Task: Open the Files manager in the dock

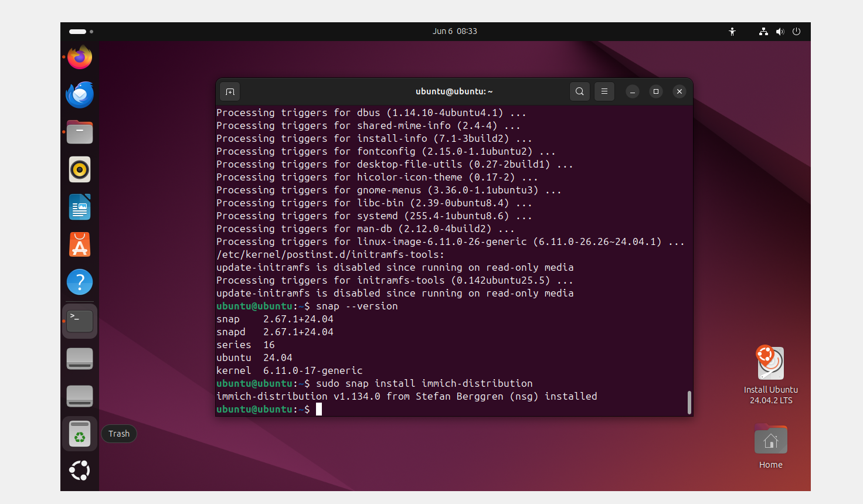Action: pyautogui.click(x=80, y=132)
